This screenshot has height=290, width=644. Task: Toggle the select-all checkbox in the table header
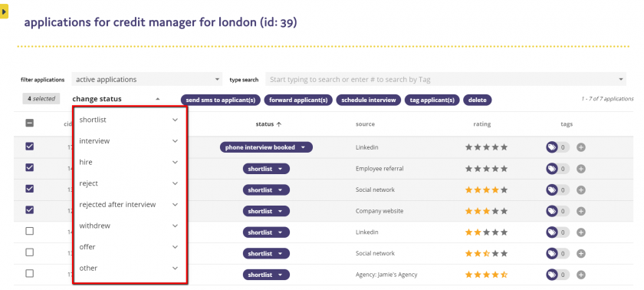(x=30, y=123)
